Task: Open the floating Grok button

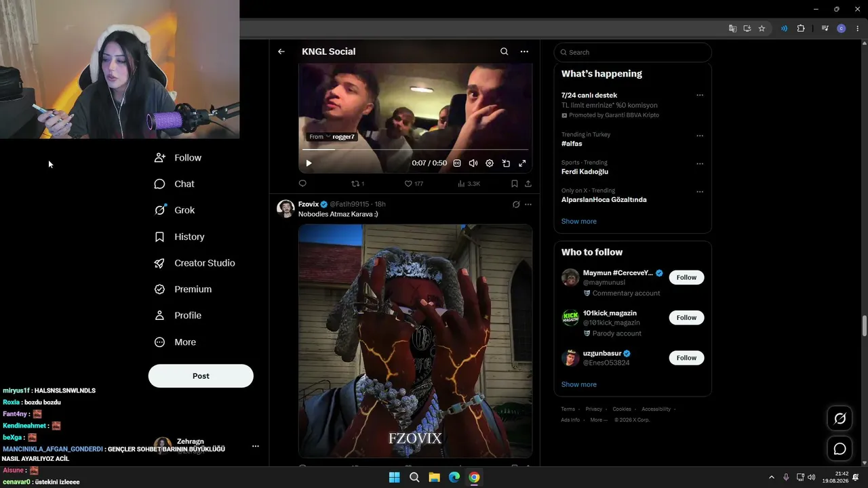Action: 840,419
